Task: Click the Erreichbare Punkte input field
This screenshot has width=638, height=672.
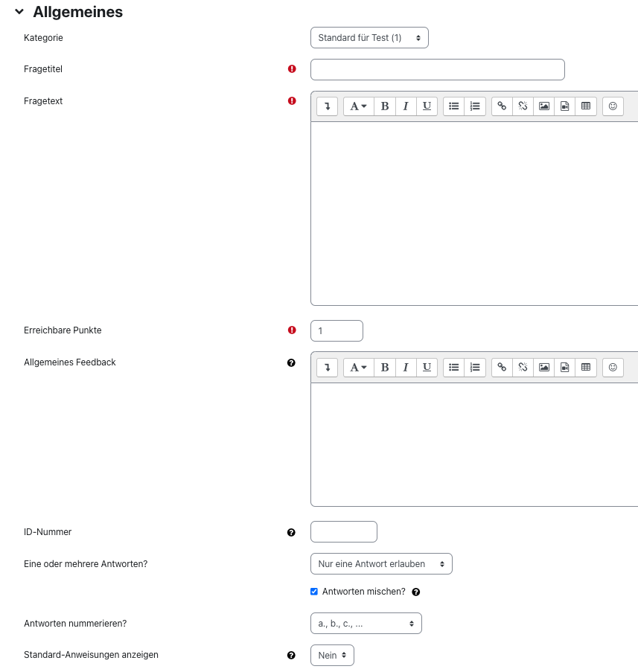Action: pyautogui.click(x=336, y=331)
